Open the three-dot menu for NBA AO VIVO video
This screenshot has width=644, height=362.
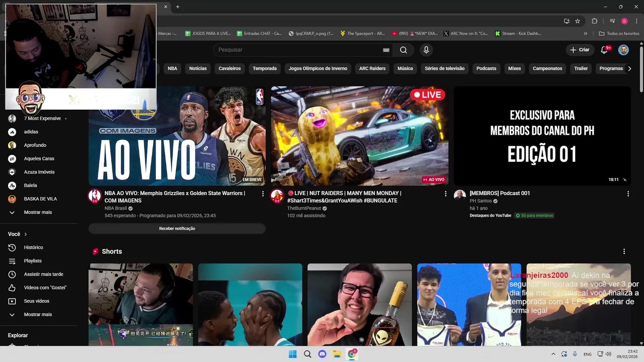point(263,194)
